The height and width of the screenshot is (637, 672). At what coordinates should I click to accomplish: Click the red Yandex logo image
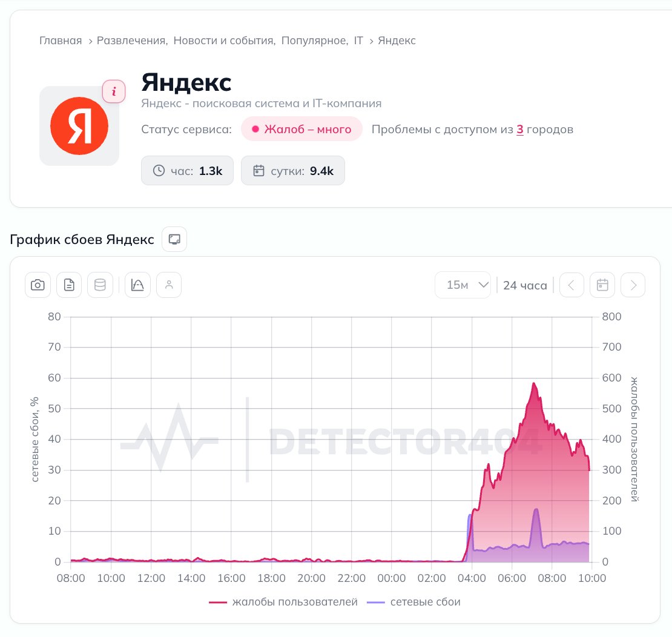click(79, 126)
